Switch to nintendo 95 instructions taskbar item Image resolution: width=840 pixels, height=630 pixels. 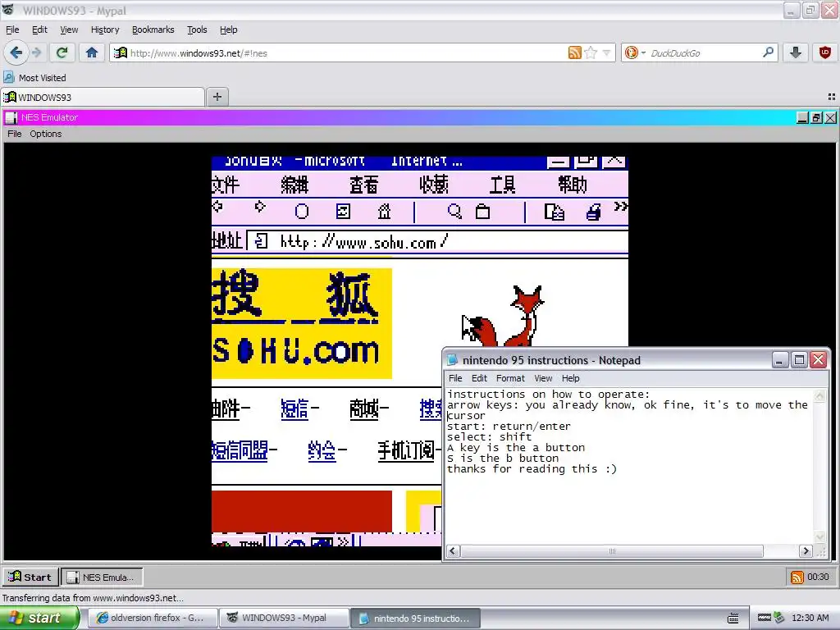tap(416, 618)
